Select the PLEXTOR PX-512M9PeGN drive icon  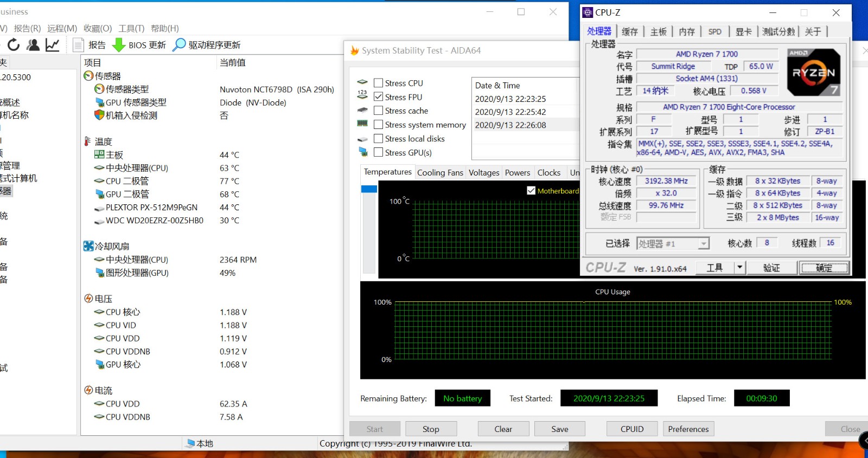99,208
